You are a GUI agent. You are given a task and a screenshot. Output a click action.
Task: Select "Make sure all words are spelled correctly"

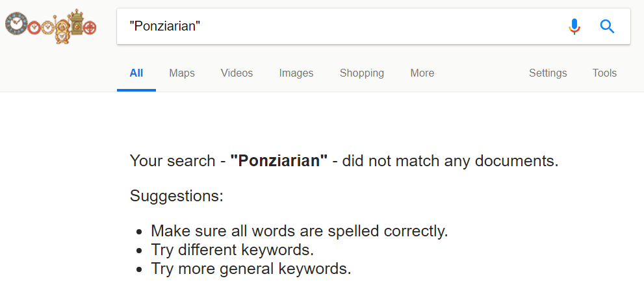click(x=300, y=232)
